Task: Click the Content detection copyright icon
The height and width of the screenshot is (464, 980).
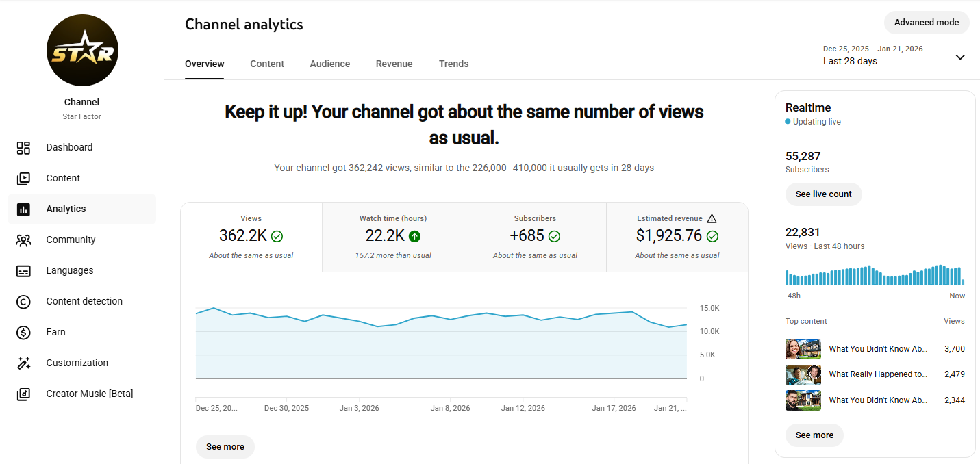Action: pyautogui.click(x=23, y=302)
